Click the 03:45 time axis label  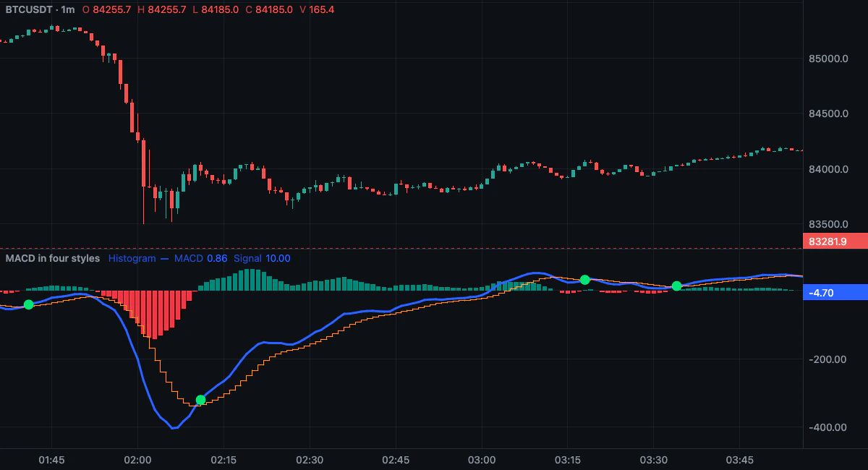point(740,460)
